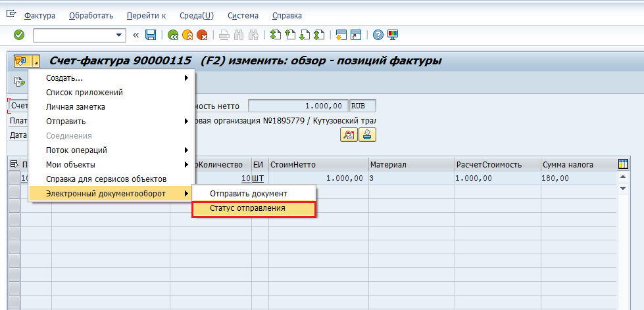Click the green Enter checkmark icon

pyautogui.click(x=19, y=35)
